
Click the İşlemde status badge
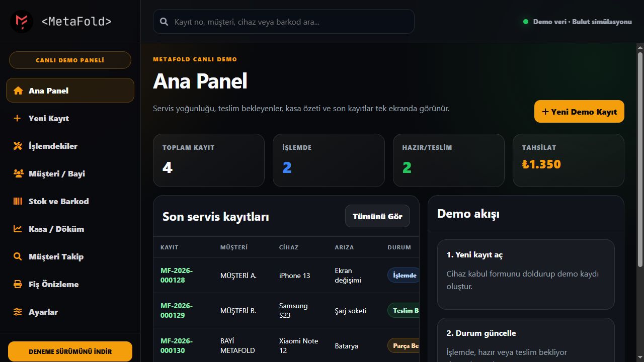(404, 275)
